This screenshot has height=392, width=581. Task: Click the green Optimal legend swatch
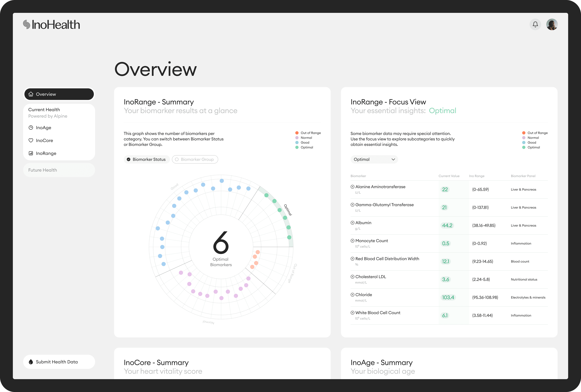point(297,147)
